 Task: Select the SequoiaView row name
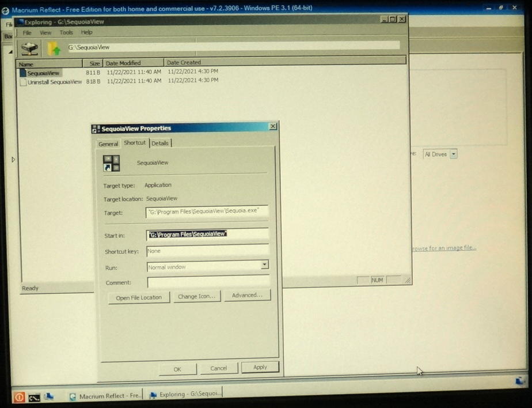coord(43,73)
